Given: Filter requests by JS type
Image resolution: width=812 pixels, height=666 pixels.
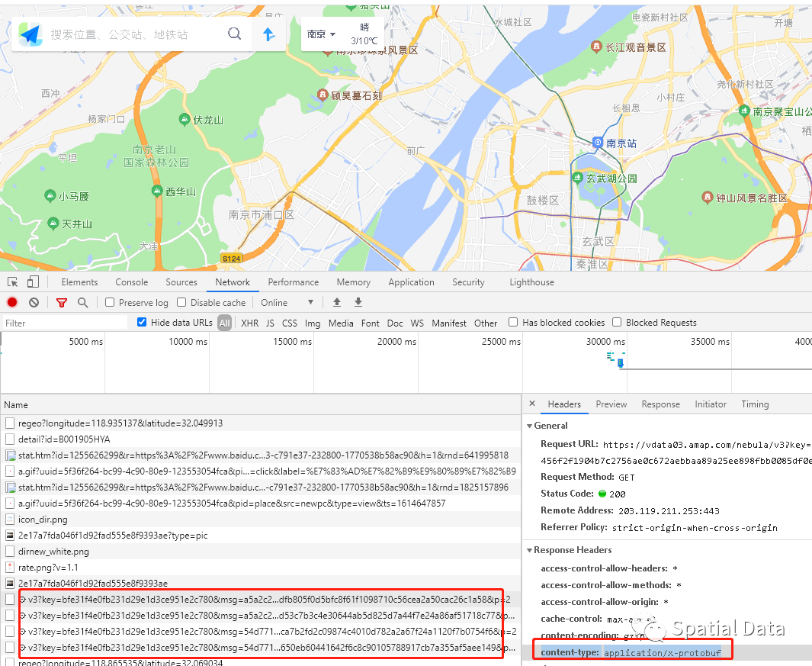Looking at the screenshot, I should coord(271,323).
